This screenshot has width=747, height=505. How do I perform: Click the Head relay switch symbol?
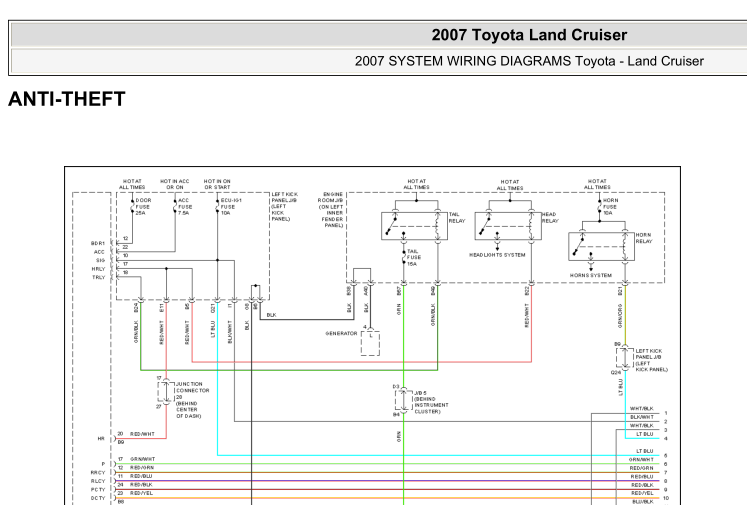click(x=508, y=226)
